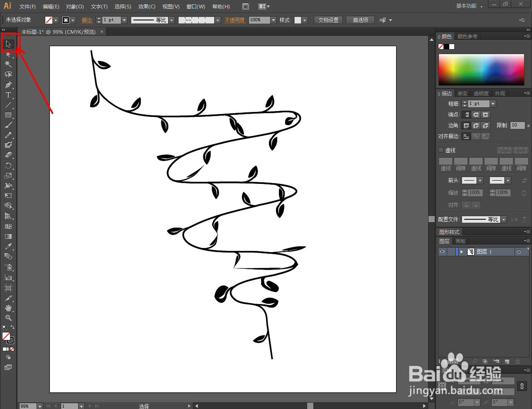
Task: Select the Gradient tool
Action: click(8, 236)
